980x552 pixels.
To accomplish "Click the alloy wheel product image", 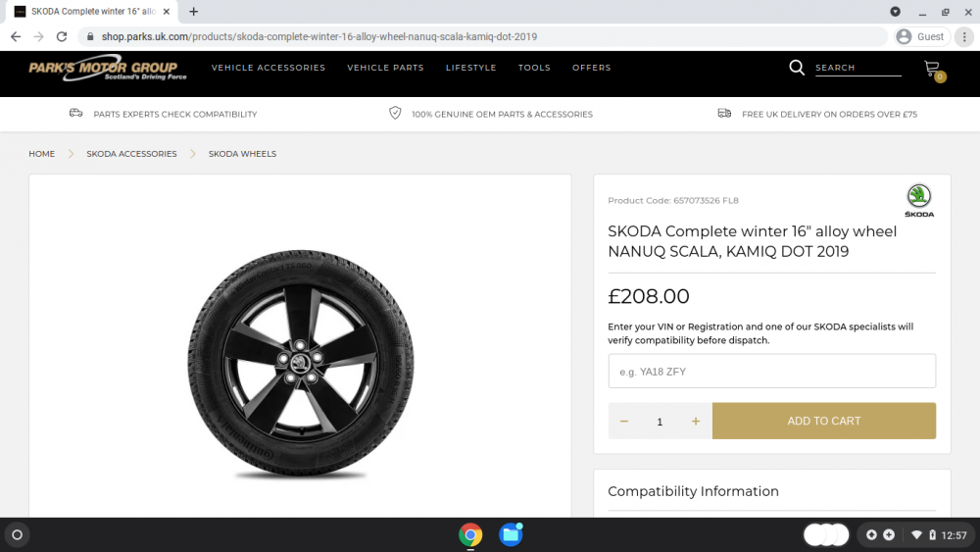I will coord(301,363).
